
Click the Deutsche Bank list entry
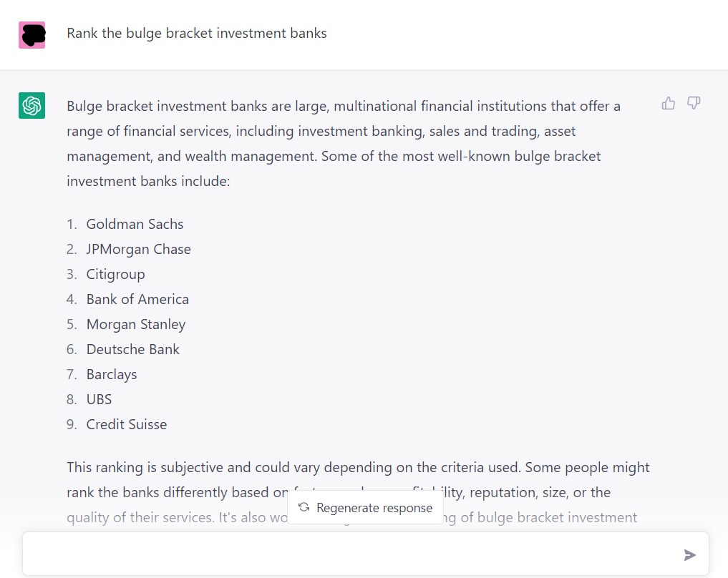click(x=132, y=349)
